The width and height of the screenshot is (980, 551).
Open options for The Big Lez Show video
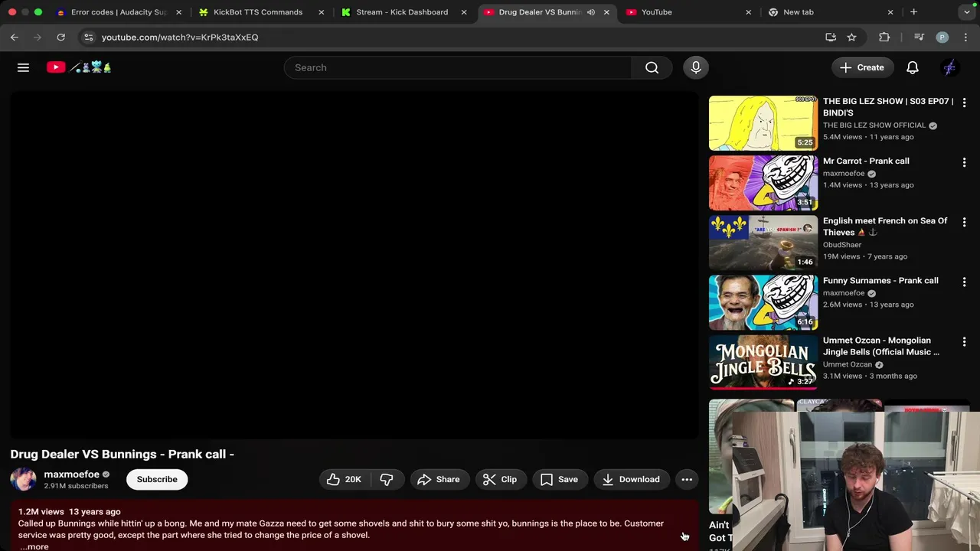[964, 103]
